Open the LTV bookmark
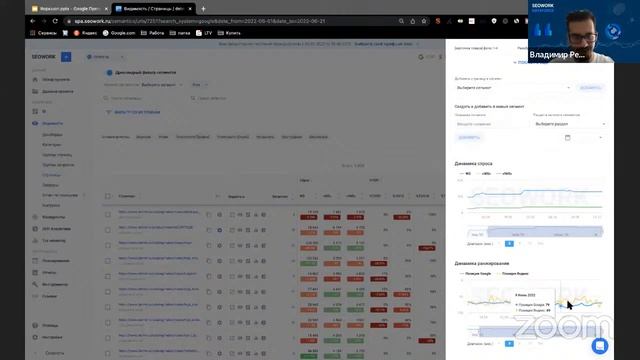The width and height of the screenshot is (640, 360). (204, 33)
